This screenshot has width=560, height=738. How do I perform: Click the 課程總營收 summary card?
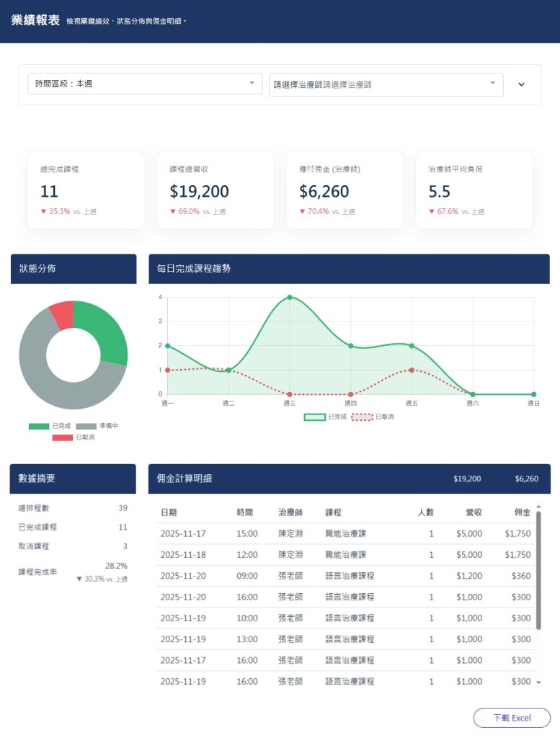pos(215,190)
